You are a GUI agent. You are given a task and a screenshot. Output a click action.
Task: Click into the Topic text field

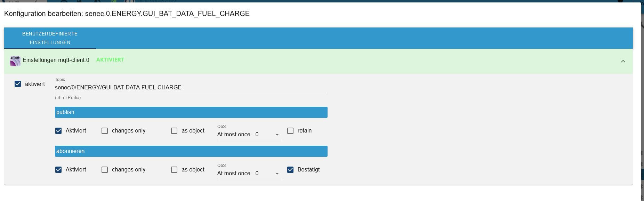(x=191, y=88)
